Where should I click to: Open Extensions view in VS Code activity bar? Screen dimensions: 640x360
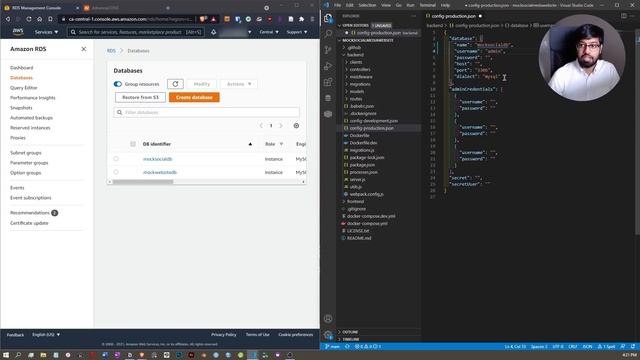point(328,82)
